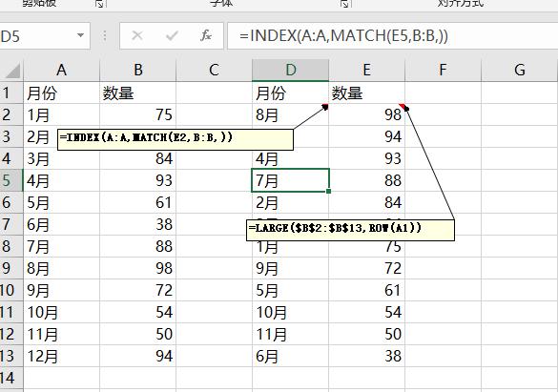Click cell A13 containing 12月

coord(62,356)
